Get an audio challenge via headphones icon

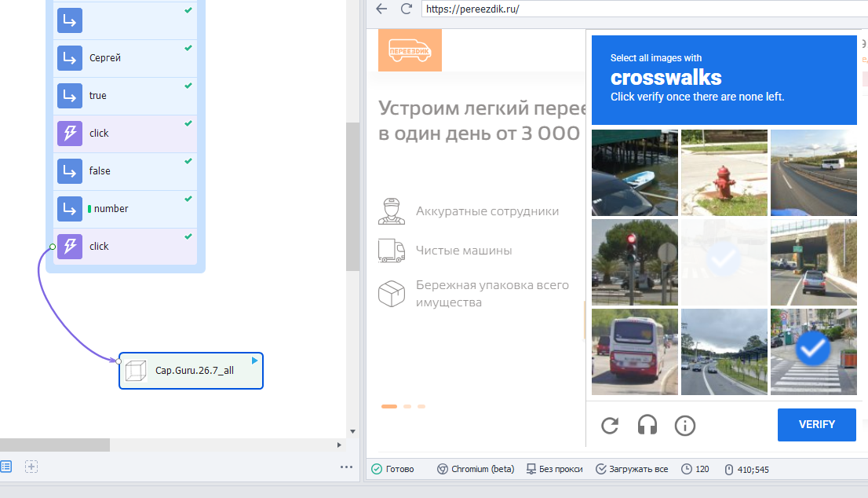pos(647,426)
